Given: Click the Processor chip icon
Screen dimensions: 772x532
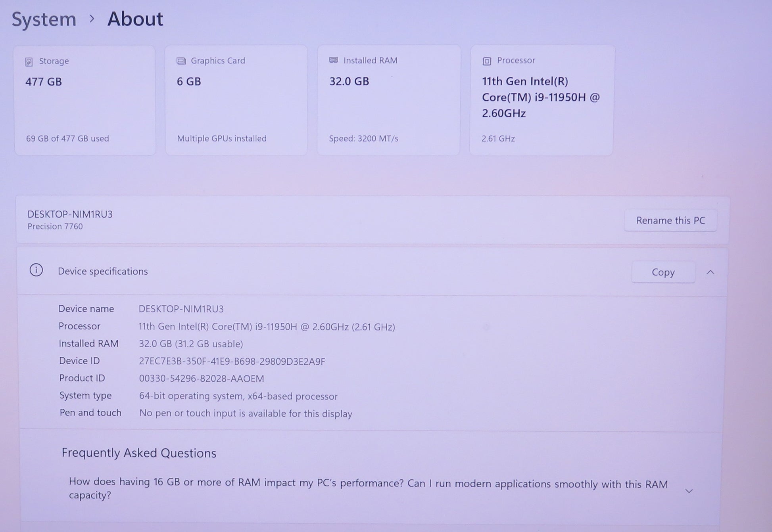Looking at the screenshot, I should [487, 61].
